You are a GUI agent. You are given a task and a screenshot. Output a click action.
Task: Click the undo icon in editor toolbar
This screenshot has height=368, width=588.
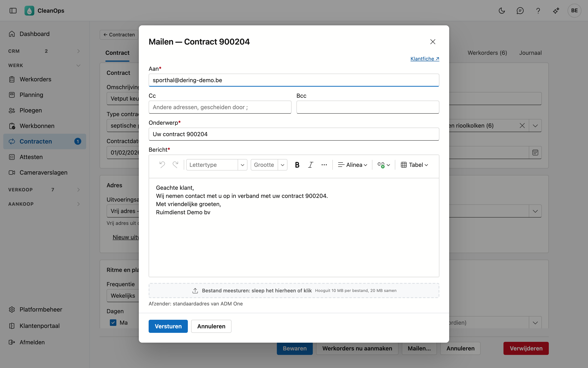pos(162,165)
